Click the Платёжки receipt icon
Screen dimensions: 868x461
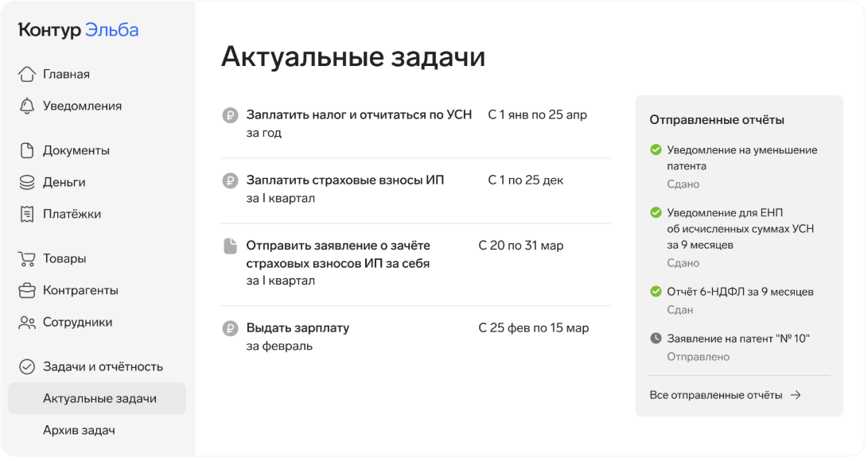[26, 213]
